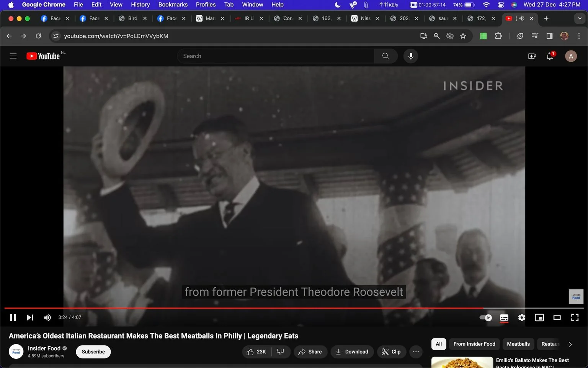Click the search magnifier button

[x=385, y=56]
